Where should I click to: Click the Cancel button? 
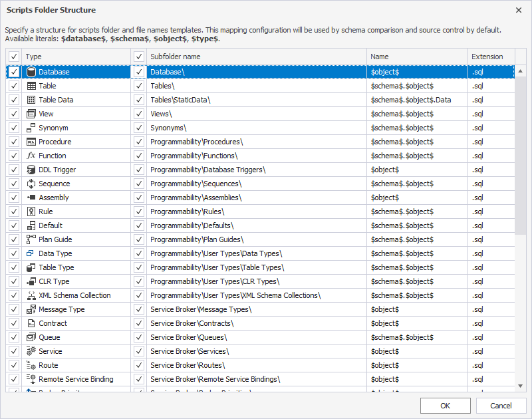click(501, 405)
